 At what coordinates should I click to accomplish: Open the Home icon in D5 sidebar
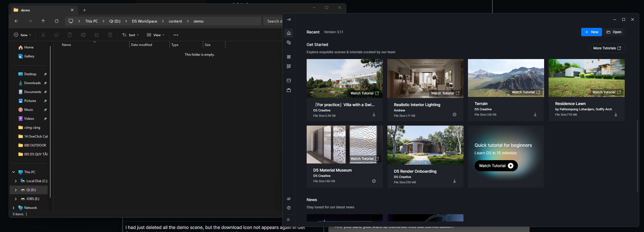click(289, 33)
